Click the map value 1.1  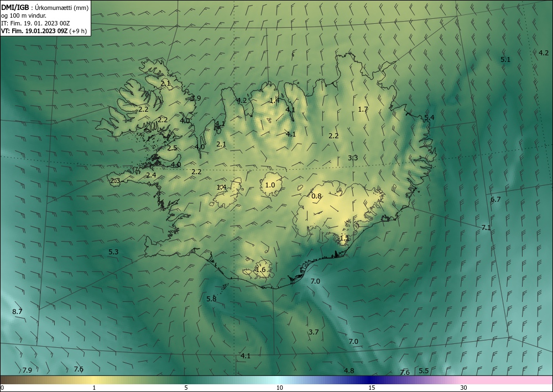click(x=344, y=238)
